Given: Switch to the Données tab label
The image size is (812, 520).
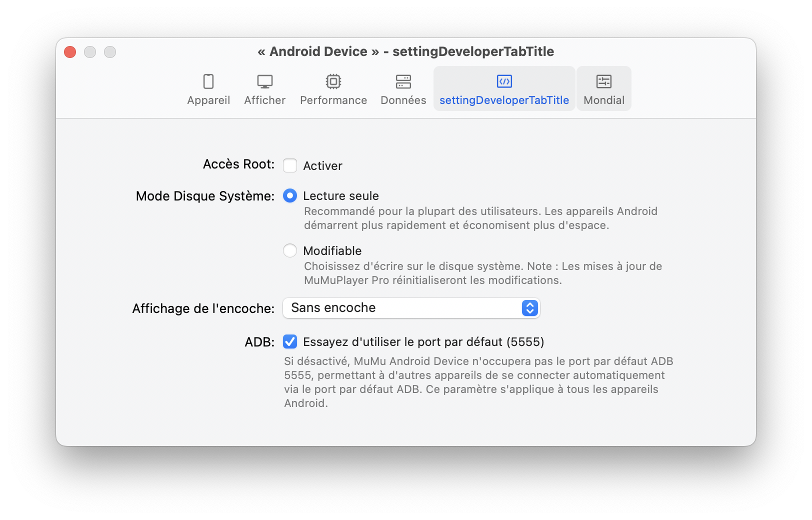Looking at the screenshot, I should point(403,100).
